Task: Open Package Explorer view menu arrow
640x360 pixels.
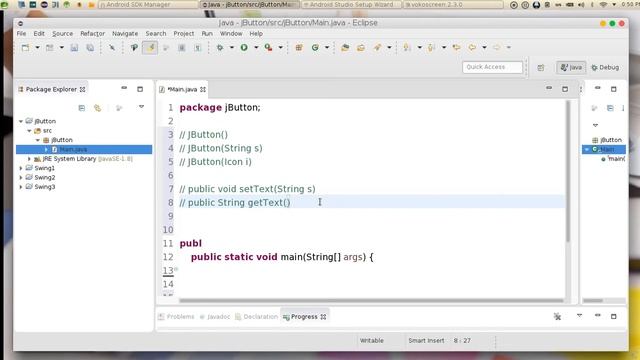Action: (x=141, y=107)
